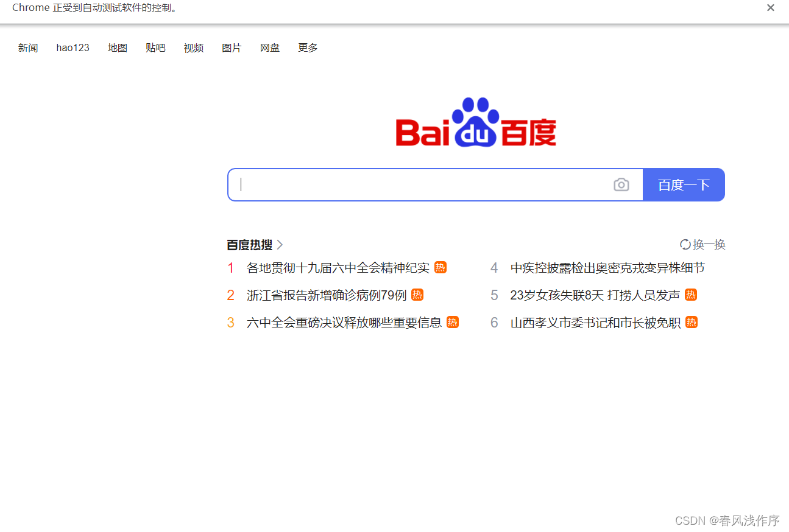The width and height of the screenshot is (789, 532).
Task: Click the 热 badge after 山西孝义市委书记和市长被免职
Action: (692, 322)
